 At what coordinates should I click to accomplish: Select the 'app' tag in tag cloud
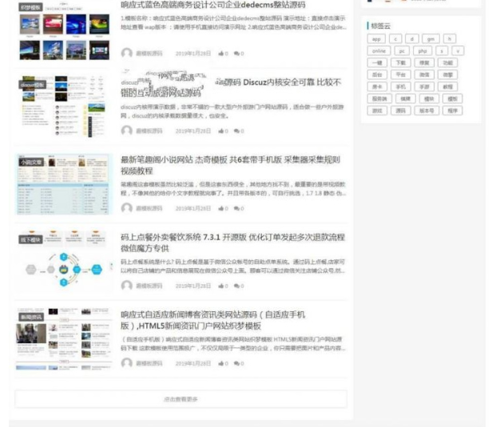point(377,38)
